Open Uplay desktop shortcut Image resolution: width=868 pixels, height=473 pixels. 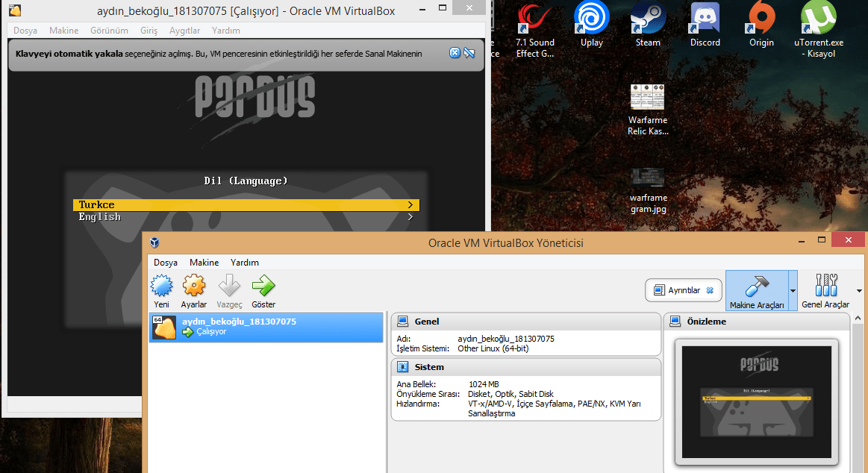point(591,25)
